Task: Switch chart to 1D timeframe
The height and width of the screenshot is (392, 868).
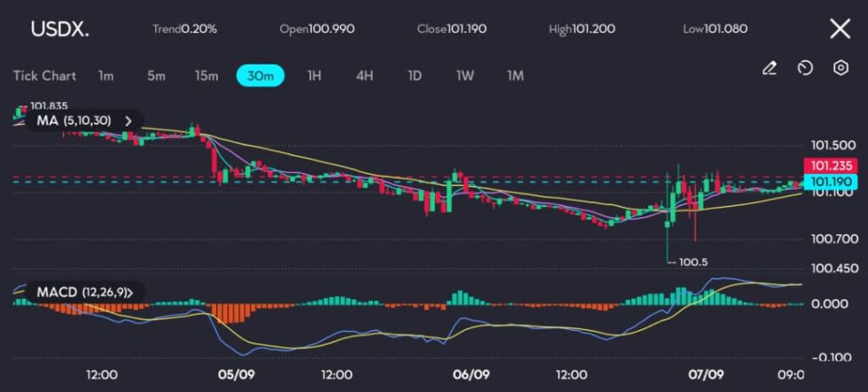Action: (x=415, y=76)
